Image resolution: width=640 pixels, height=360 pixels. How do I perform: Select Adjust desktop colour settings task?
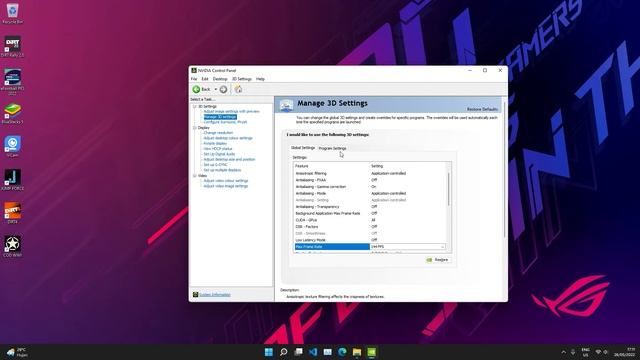(228, 138)
